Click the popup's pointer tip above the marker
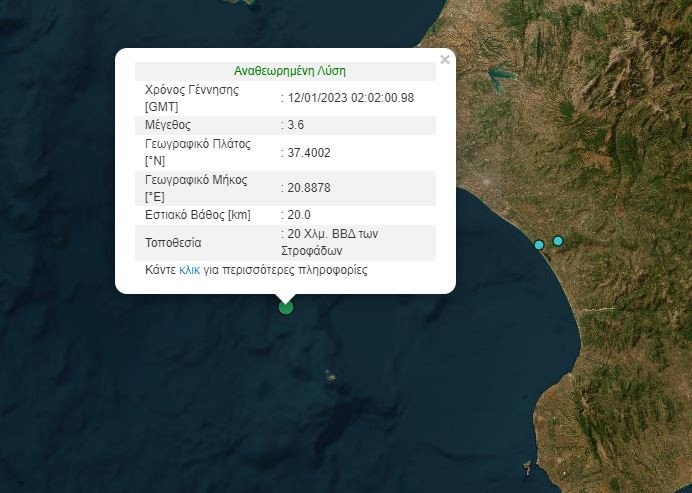This screenshot has height=493, width=692. pyautogui.click(x=286, y=297)
